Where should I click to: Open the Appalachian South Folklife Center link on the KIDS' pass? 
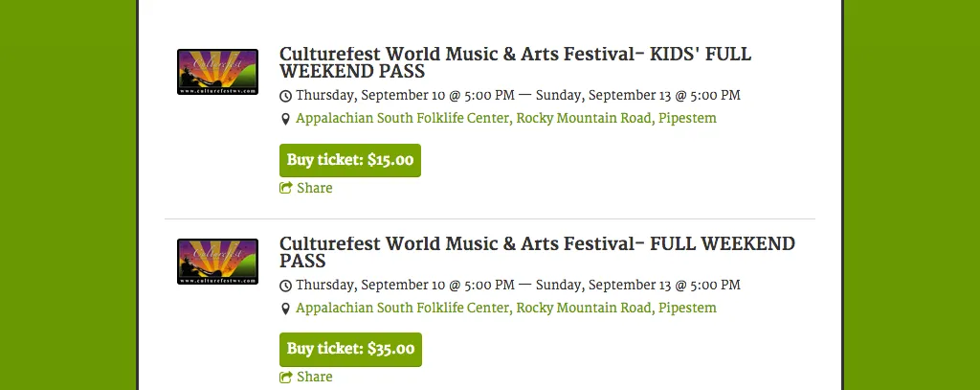(x=506, y=118)
